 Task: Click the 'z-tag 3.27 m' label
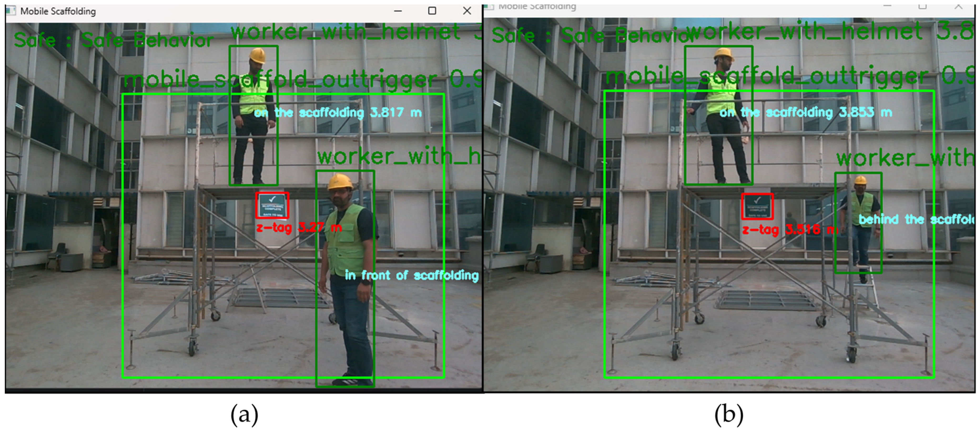click(x=299, y=228)
